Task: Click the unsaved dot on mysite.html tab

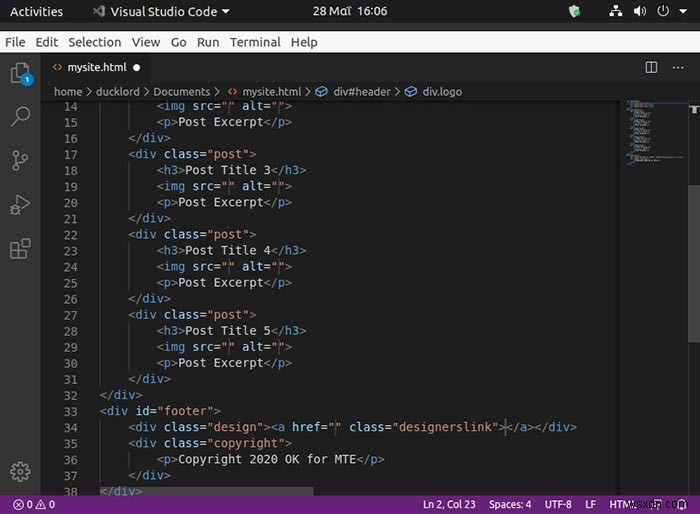Action: (137, 68)
